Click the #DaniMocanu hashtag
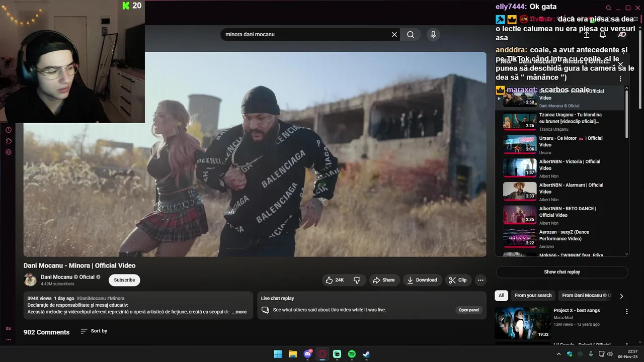Viewport: 644px width, 362px height. [x=91, y=298]
